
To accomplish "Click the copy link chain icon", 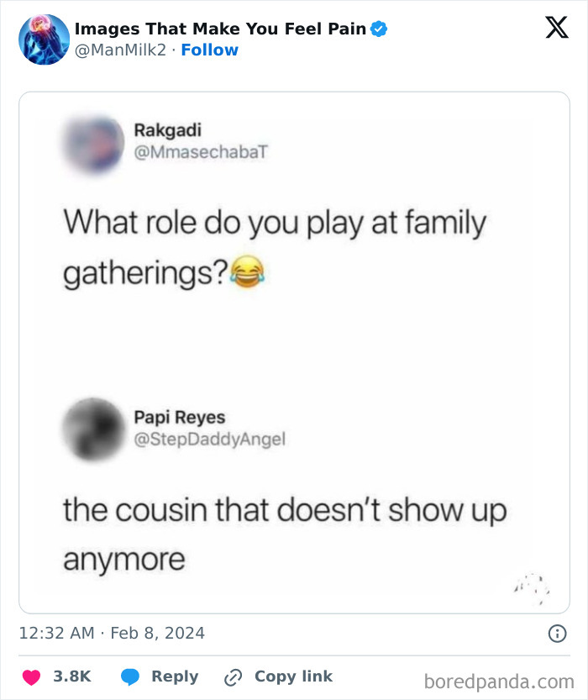I will pyautogui.click(x=233, y=677).
